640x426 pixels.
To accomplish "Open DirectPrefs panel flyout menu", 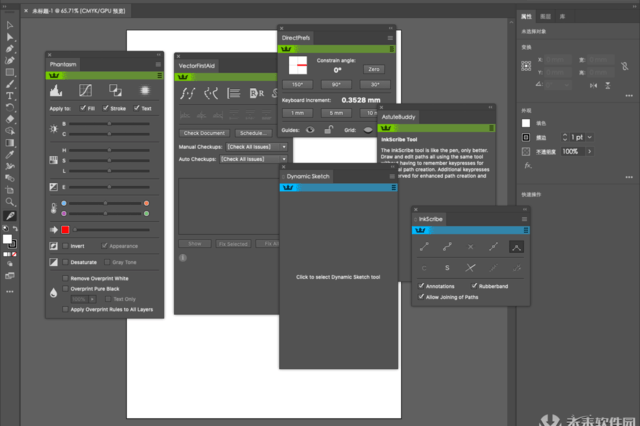I will (390, 38).
